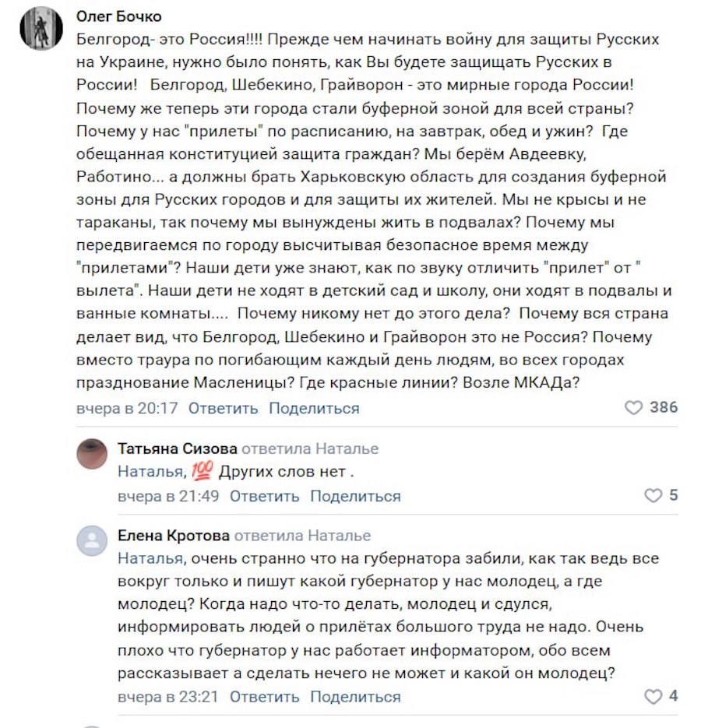
Task: Open timestamp вчера в 20:17
Action: [127, 408]
